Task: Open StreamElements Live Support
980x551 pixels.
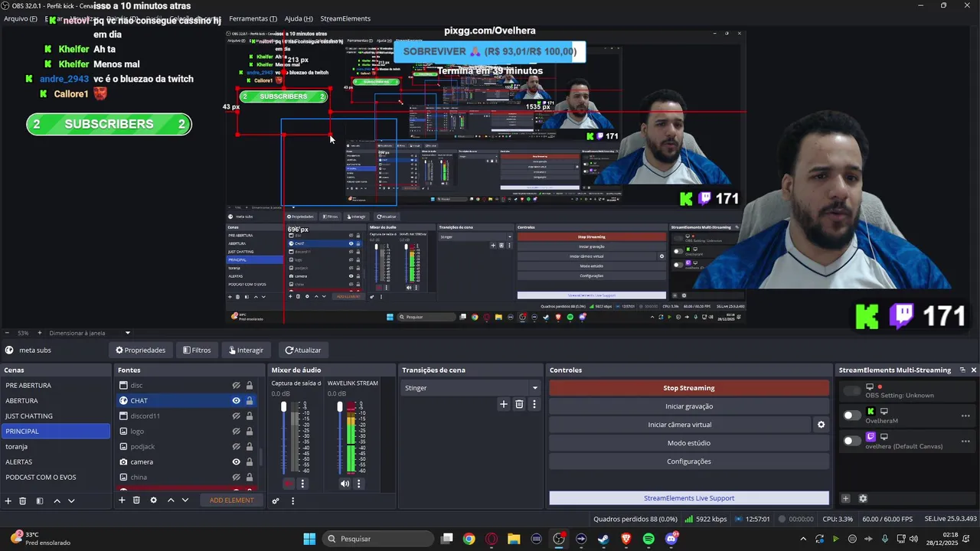Action: tap(689, 498)
